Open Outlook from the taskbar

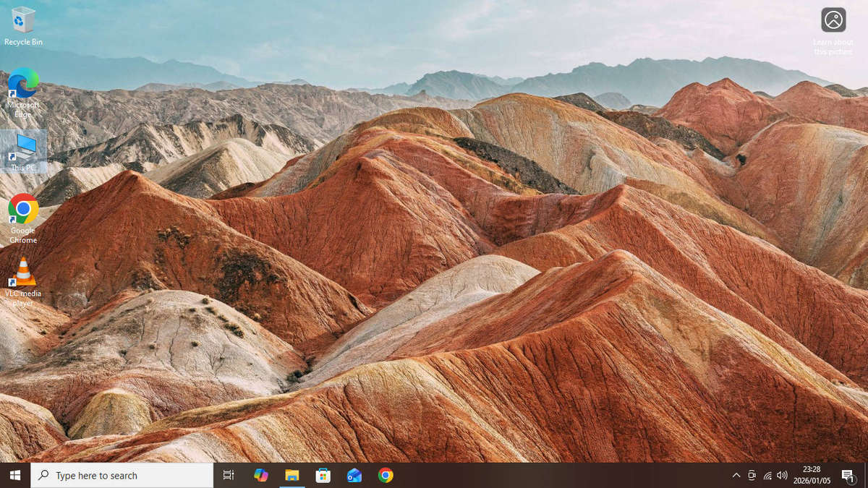[354, 475]
